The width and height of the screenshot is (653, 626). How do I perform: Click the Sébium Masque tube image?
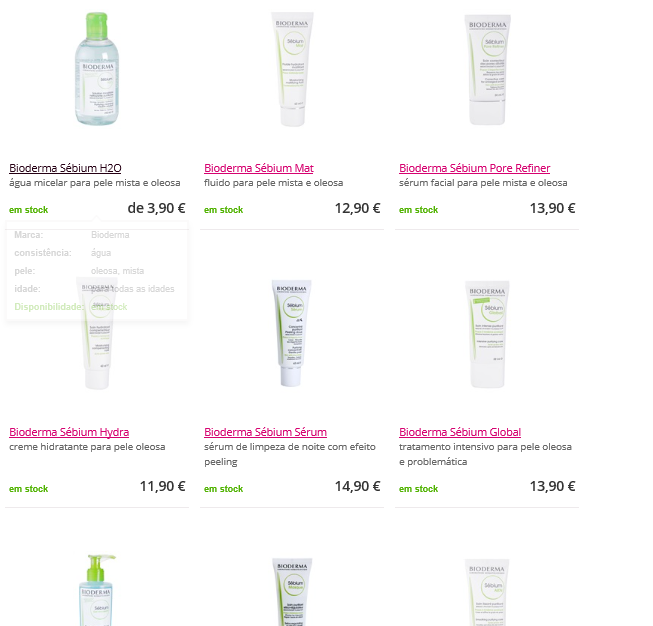[292, 592]
